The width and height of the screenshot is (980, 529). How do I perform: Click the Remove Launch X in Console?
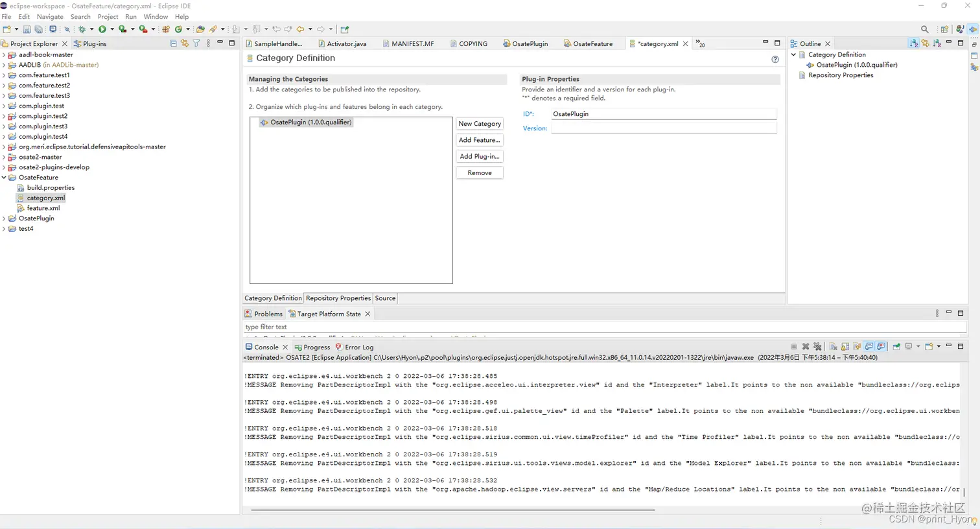coord(806,346)
